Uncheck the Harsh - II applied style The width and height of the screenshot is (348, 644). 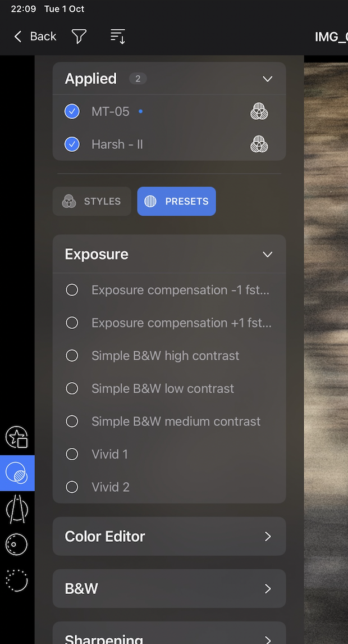pos(72,144)
